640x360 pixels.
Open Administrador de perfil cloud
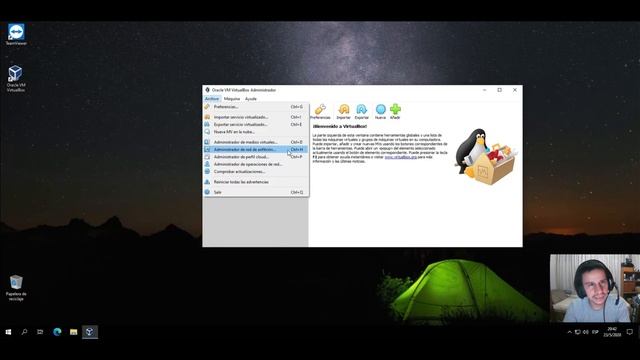(x=256, y=157)
